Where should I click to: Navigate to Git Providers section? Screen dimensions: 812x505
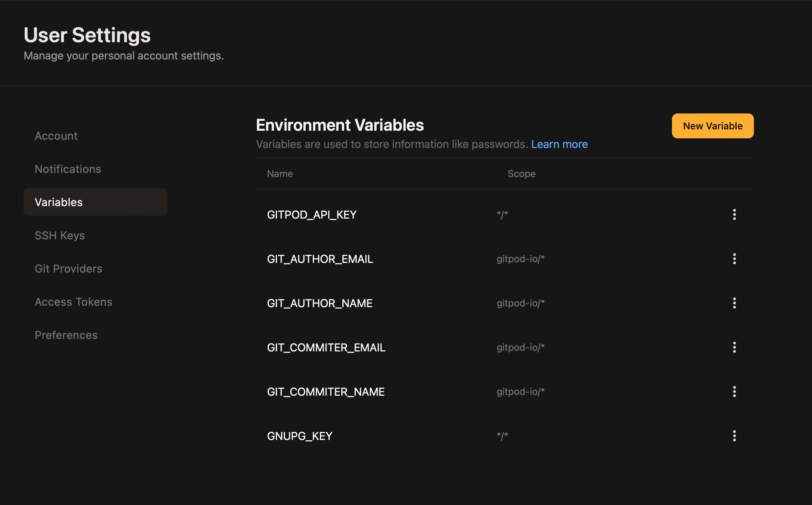point(68,269)
